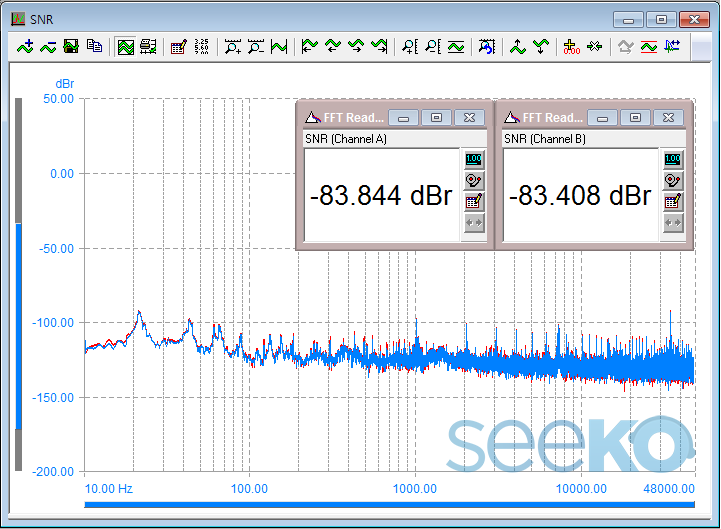Viewport: 721px width, 529px height.
Task: Close the Channel B FFT Readout window
Action: tap(669, 118)
